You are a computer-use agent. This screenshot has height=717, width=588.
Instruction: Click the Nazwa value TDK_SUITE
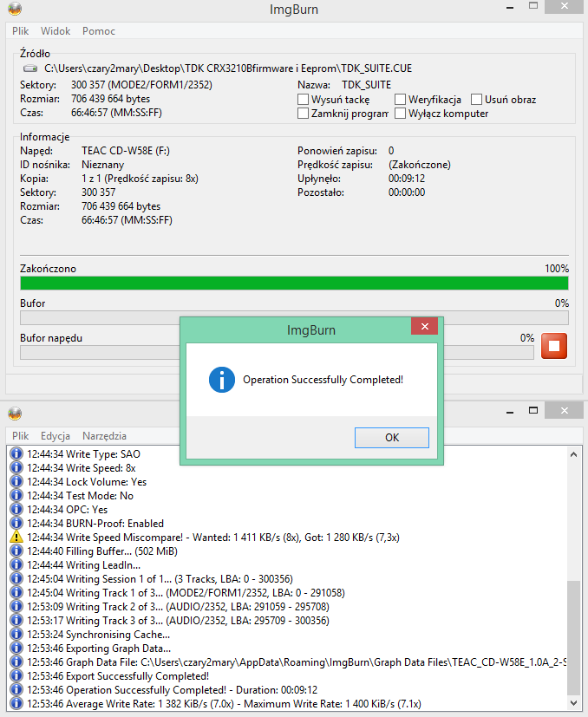[x=366, y=85]
